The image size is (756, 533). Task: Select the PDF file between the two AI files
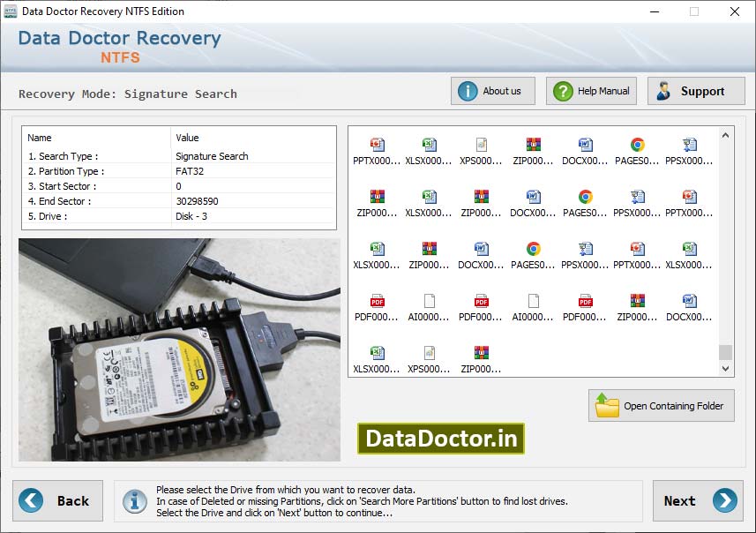481,308
